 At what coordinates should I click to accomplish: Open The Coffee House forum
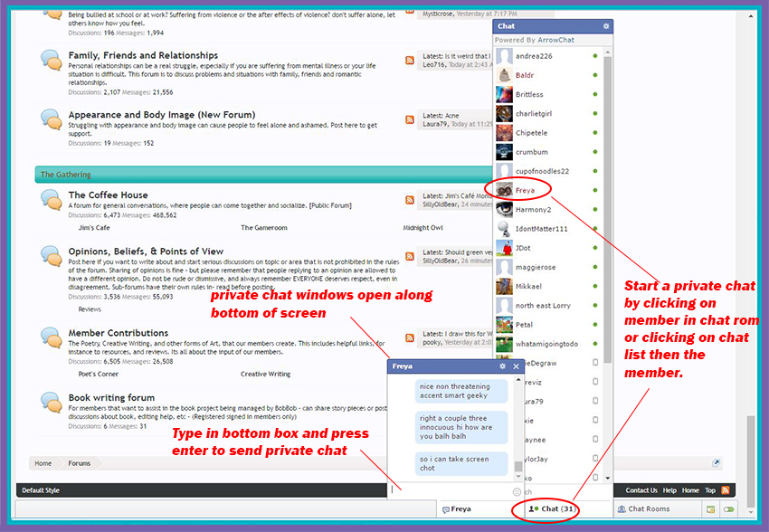109,195
